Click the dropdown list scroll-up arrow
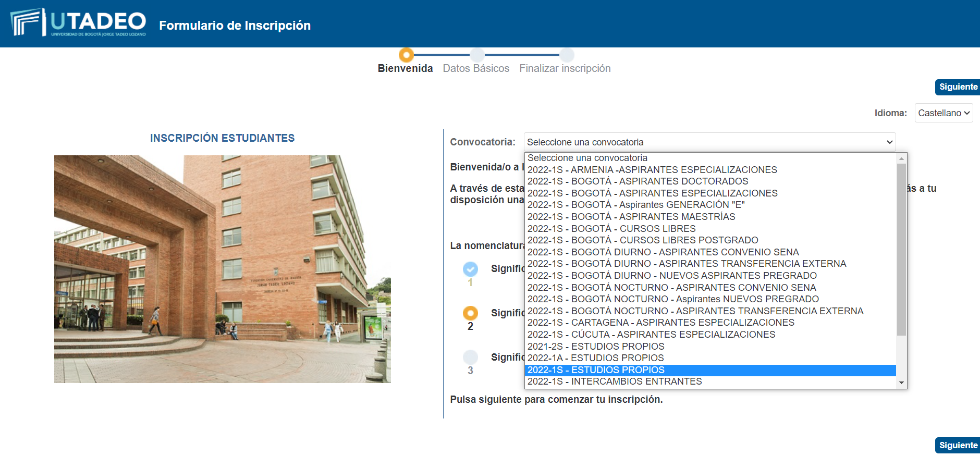The width and height of the screenshot is (980, 456). [x=901, y=158]
